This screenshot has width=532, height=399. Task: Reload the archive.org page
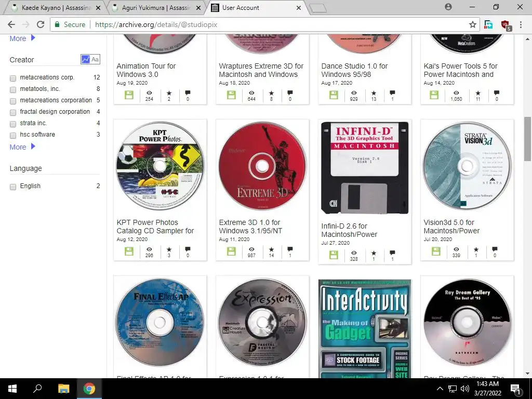pos(41,24)
